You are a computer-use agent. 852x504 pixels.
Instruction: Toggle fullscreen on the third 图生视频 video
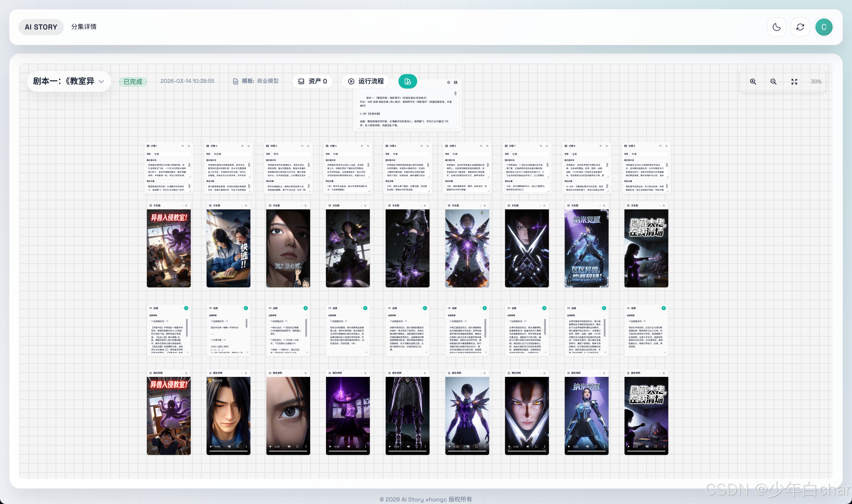(297, 447)
